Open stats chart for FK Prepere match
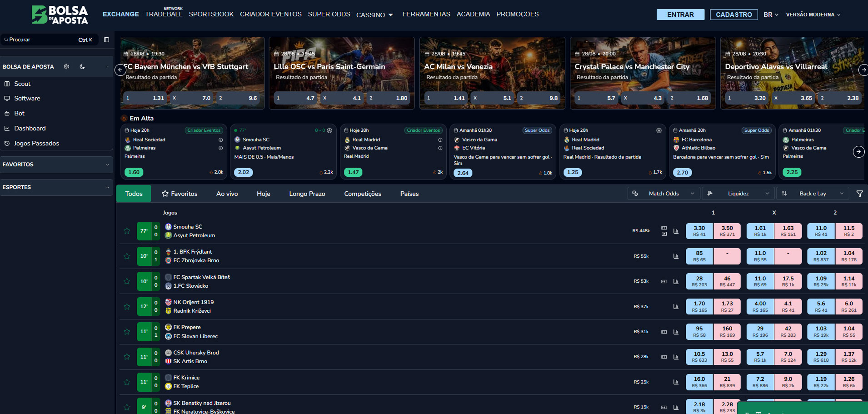Viewport: 868px width, 414px height. tap(676, 332)
